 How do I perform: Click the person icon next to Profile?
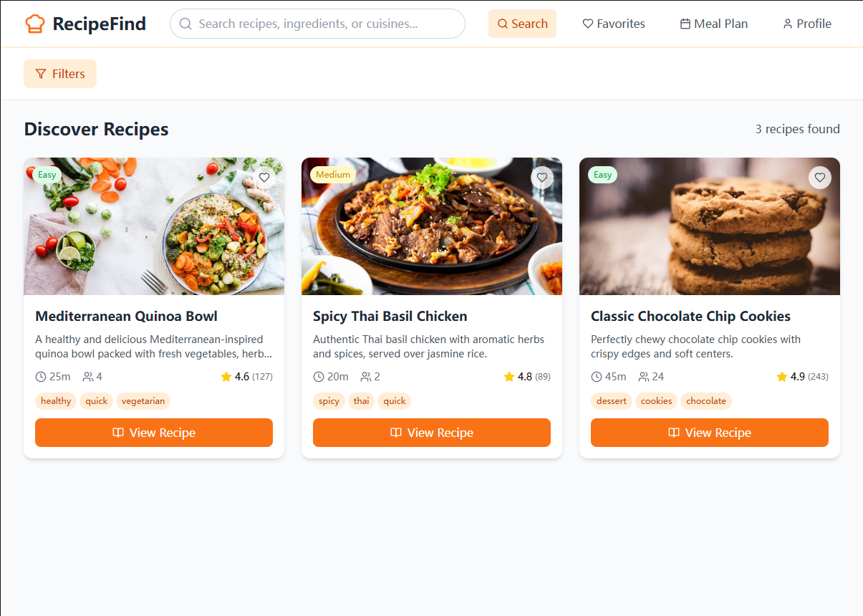pyautogui.click(x=786, y=24)
